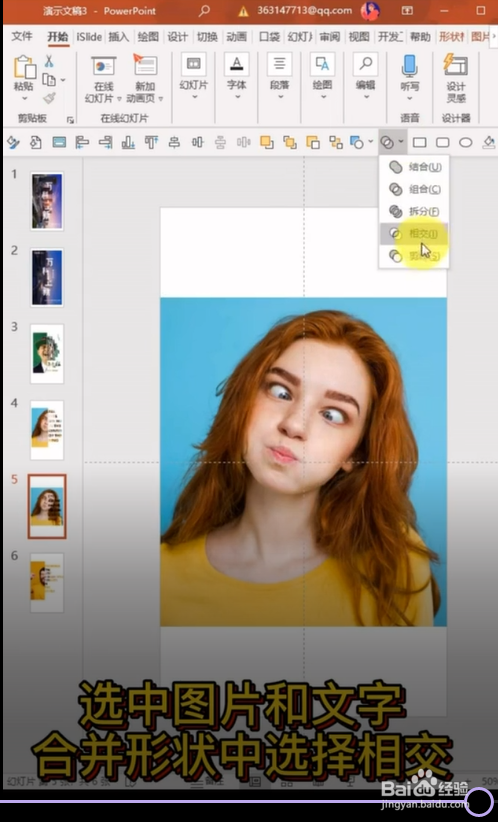Click the align center horizontally icon
This screenshot has height=822, width=498.
click(175, 142)
